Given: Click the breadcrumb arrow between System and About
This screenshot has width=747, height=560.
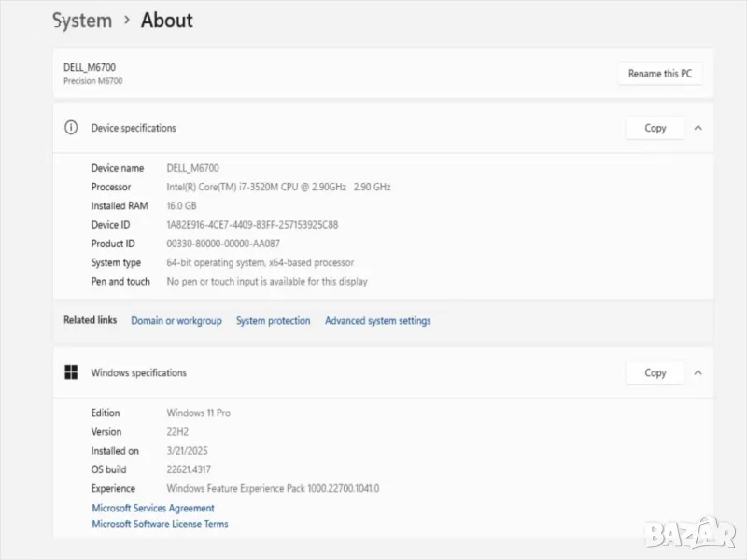Looking at the screenshot, I should [126, 20].
